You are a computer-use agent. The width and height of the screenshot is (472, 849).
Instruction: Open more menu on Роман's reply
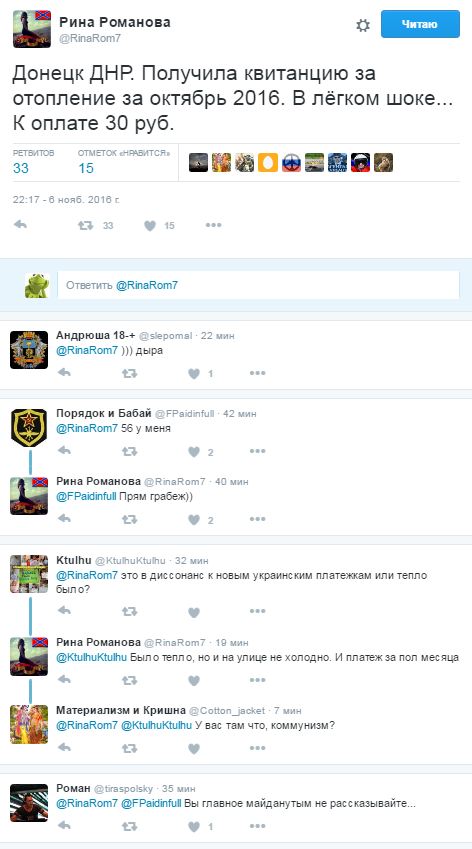pos(257,826)
